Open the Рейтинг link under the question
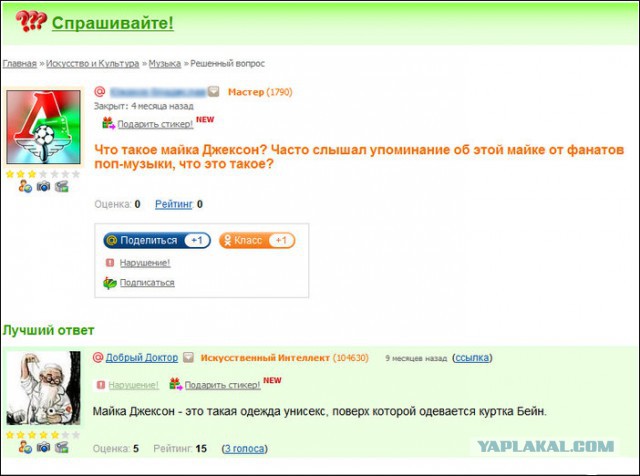The height and width of the screenshot is (476, 640). [173, 204]
